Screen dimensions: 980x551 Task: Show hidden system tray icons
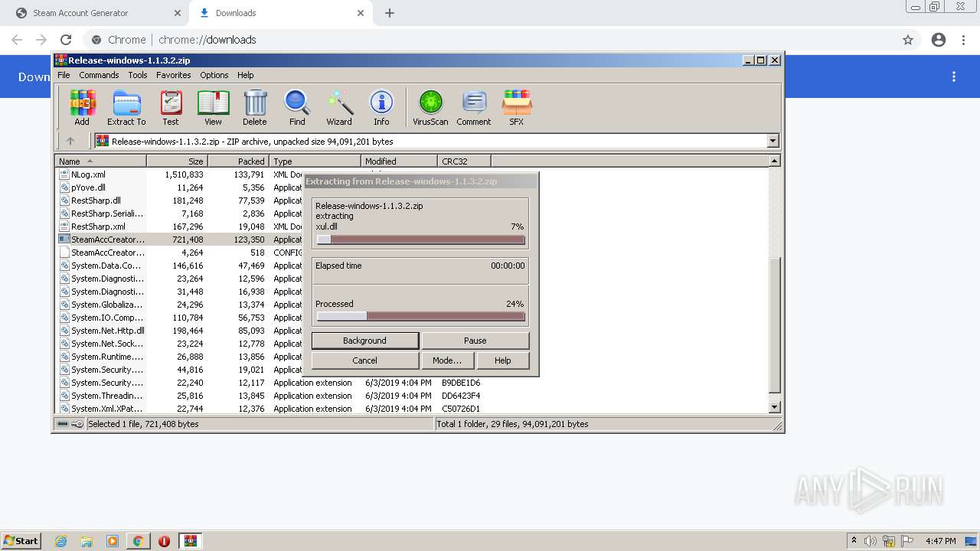coord(854,541)
